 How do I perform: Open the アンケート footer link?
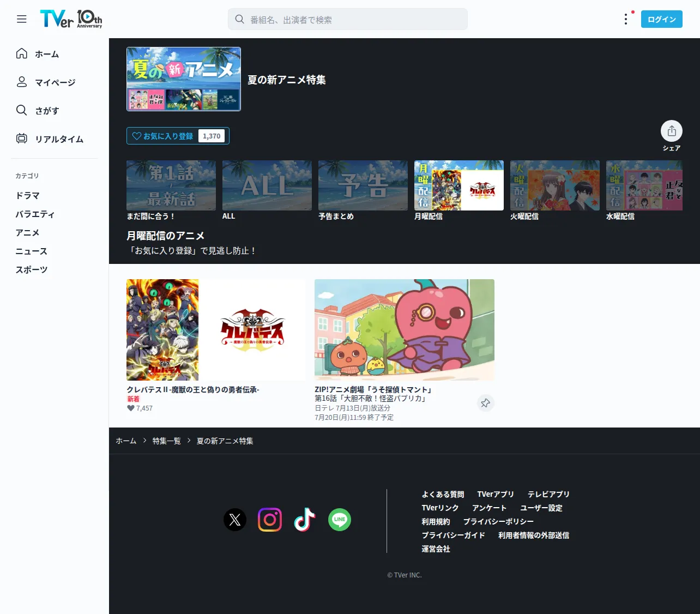click(x=490, y=508)
